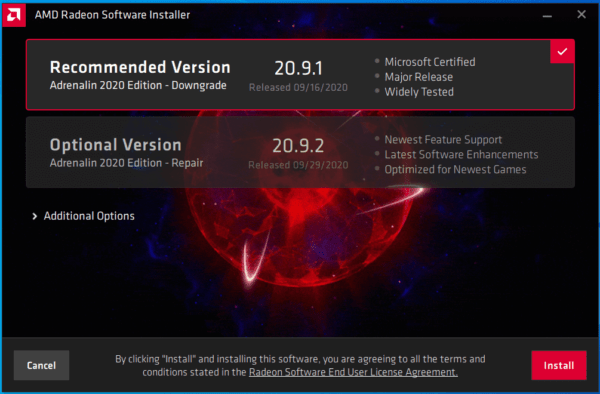
Task: Click the 'Recommended Version' heading
Action: [140, 67]
